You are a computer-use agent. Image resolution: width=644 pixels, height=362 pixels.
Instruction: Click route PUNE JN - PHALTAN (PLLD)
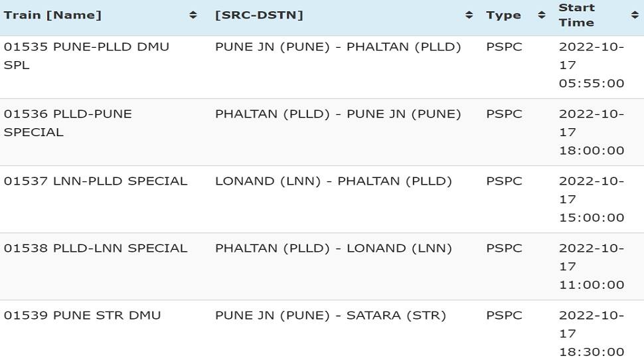[x=338, y=47]
